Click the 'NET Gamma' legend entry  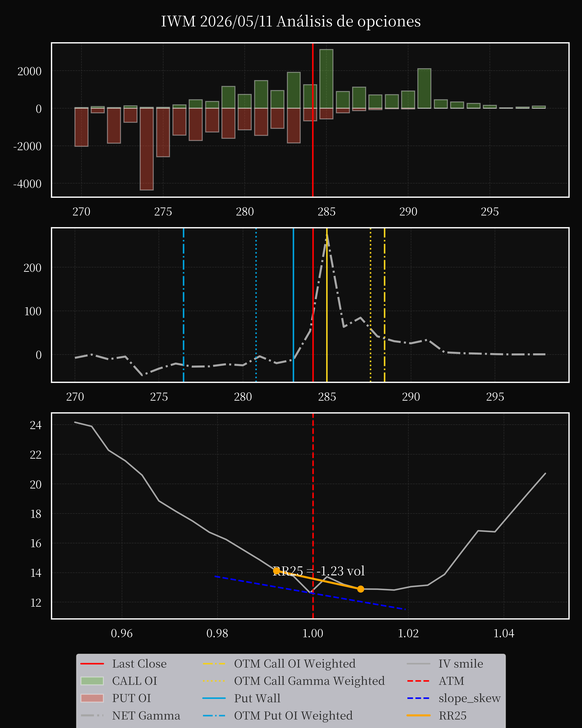point(130,716)
